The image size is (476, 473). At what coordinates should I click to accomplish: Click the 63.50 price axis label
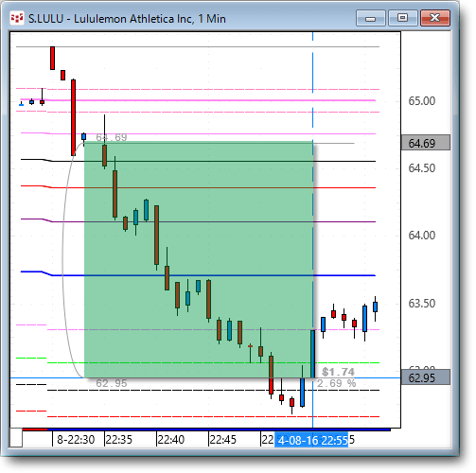(422, 304)
